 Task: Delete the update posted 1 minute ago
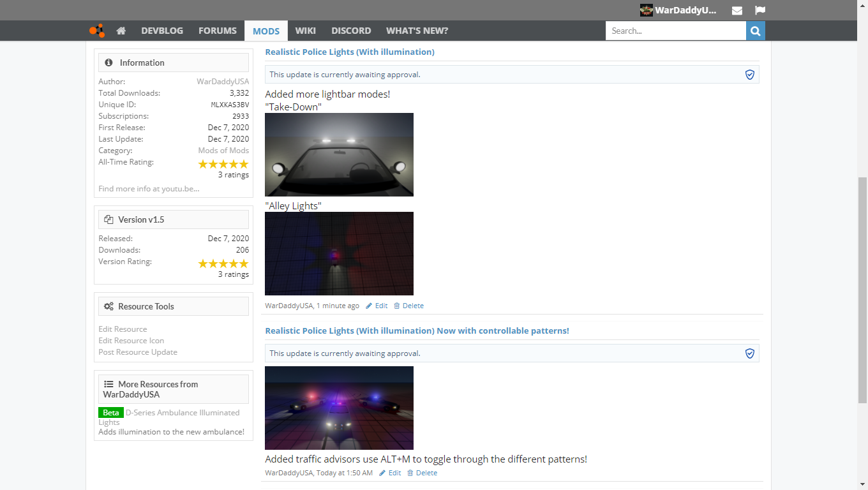[x=408, y=306]
